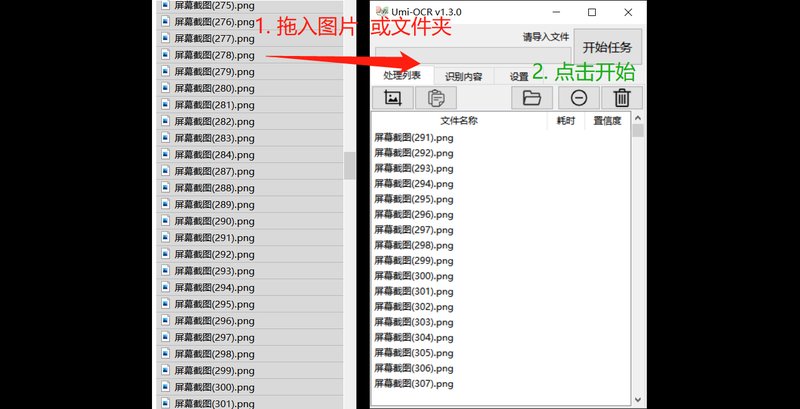This screenshot has width=800, height=409.
Task: Click the 文件名称 column header
Action: pyautogui.click(x=459, y=120)
